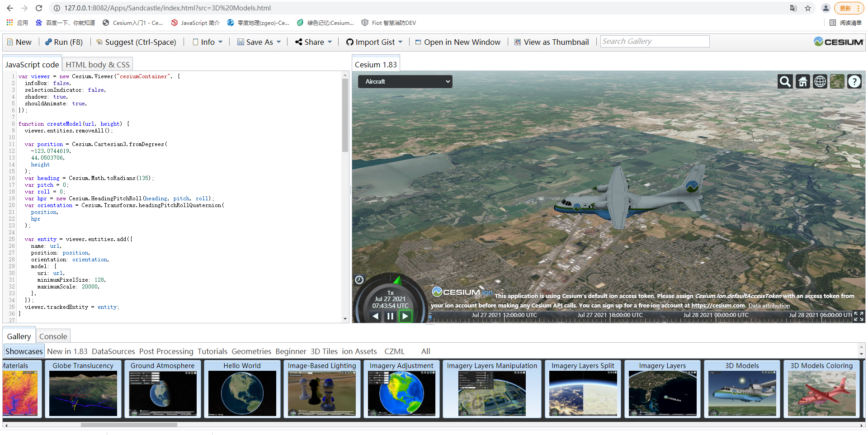This screenshot has height=435, width=868.
Task: Open the 3D Models gallery example
Action: [742, 389]
